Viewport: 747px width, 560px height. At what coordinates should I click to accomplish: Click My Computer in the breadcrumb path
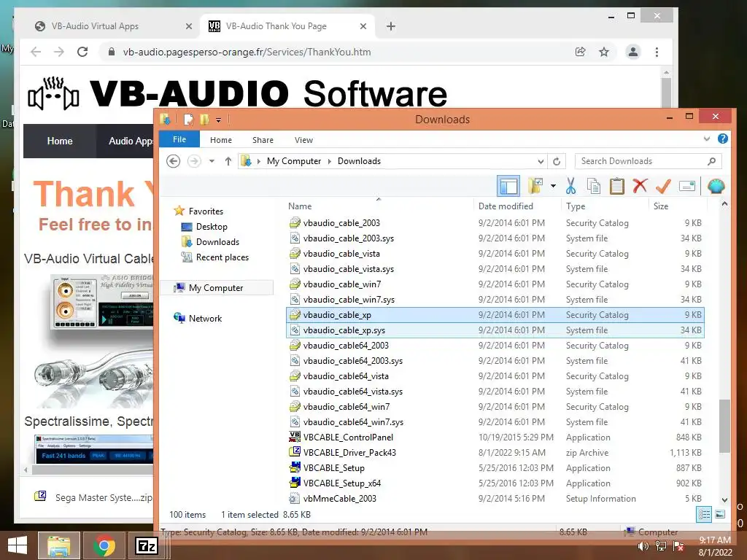coord(293,161)
